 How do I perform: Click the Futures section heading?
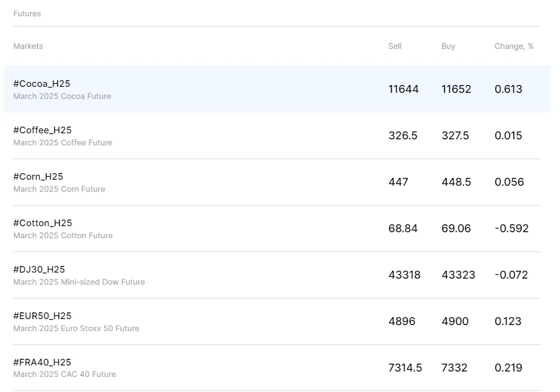pyautogui.click(x=27, y=13)
